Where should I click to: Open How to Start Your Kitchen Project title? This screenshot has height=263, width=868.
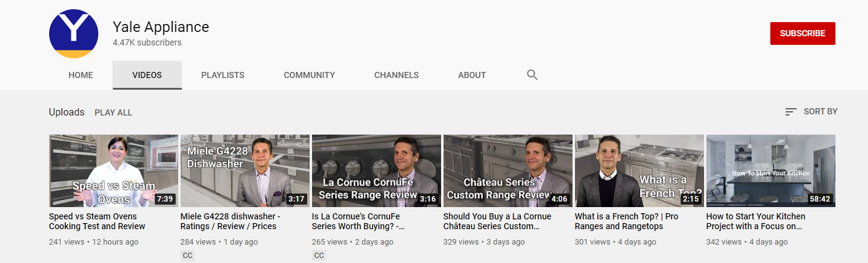756,221
